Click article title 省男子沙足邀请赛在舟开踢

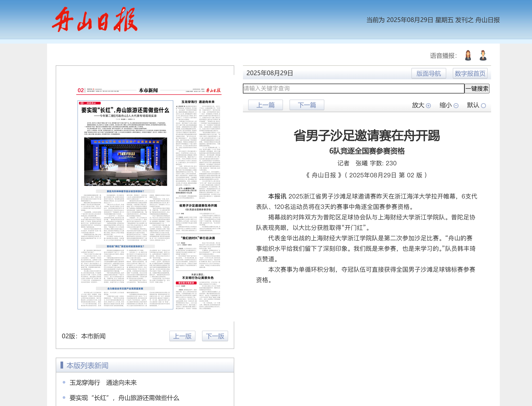point(367,135)
